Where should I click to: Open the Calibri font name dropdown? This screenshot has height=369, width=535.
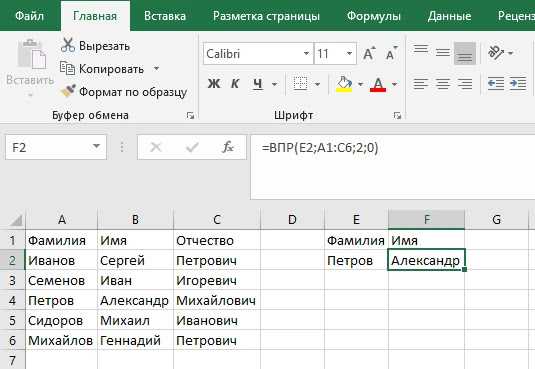[306, 54]
